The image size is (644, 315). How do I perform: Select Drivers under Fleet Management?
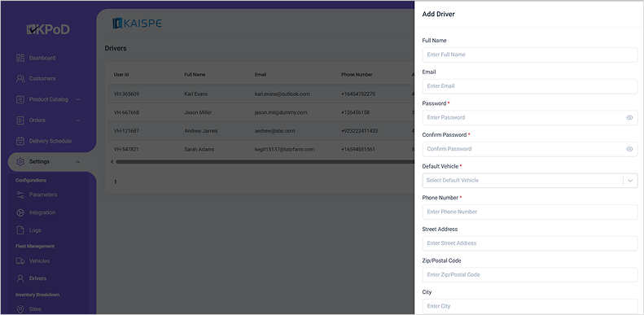(x=37, y=278)
